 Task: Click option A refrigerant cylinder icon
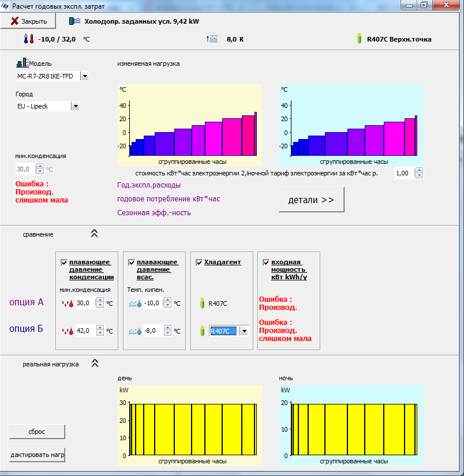tap(203, 303)
